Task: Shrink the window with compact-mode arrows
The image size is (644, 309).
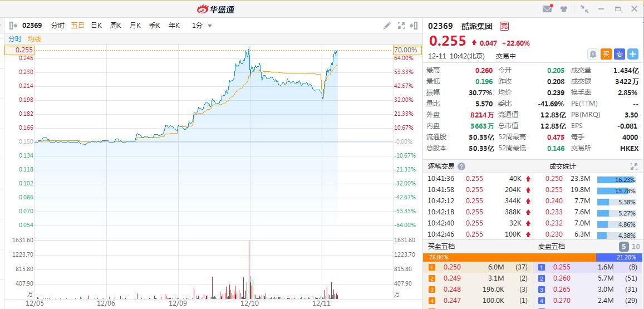Action: click(x=584, y=9)
